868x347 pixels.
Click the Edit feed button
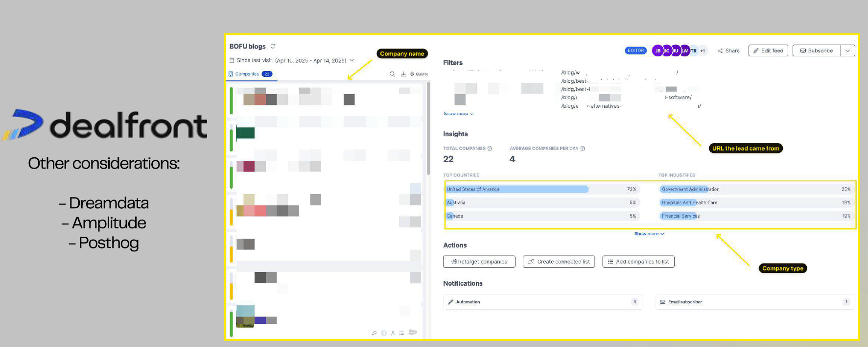pos(768,50)
